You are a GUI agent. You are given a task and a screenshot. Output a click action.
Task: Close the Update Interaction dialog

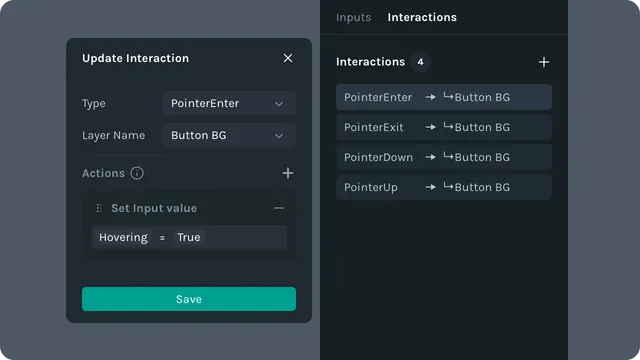click(x=288, y=58)
